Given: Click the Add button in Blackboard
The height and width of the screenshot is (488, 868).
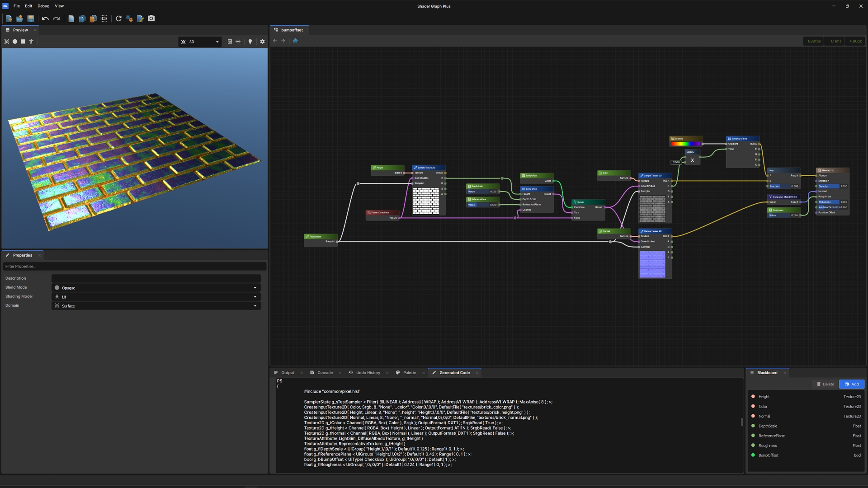Looking at the screenshot, I should (852, 384).
